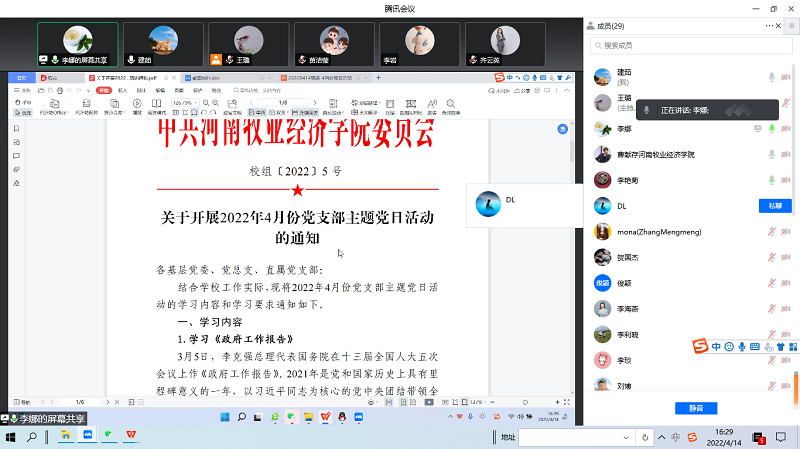Open the WPS app in the taskbar
800x449 pixels.
pyautogui.click(x=130, y=437)
